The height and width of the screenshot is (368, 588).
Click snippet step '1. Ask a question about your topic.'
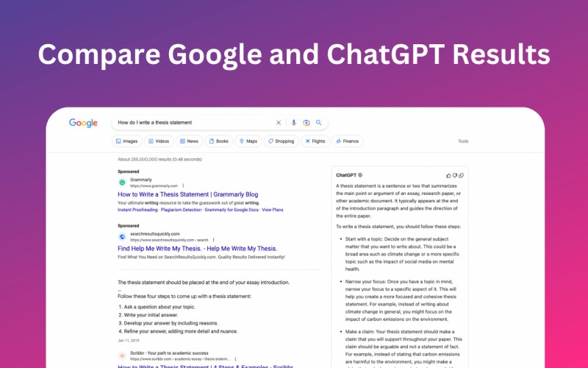[x=157, y=307]
